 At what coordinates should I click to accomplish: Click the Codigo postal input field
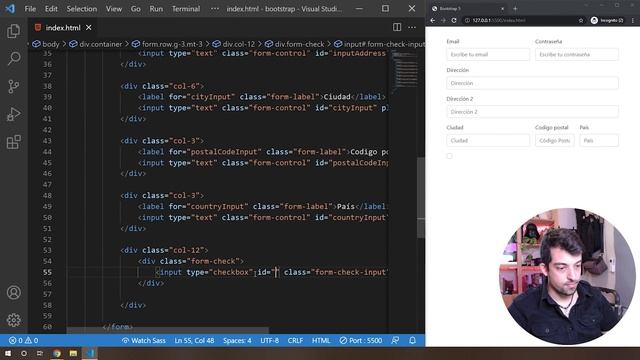[x=555, y=140]
